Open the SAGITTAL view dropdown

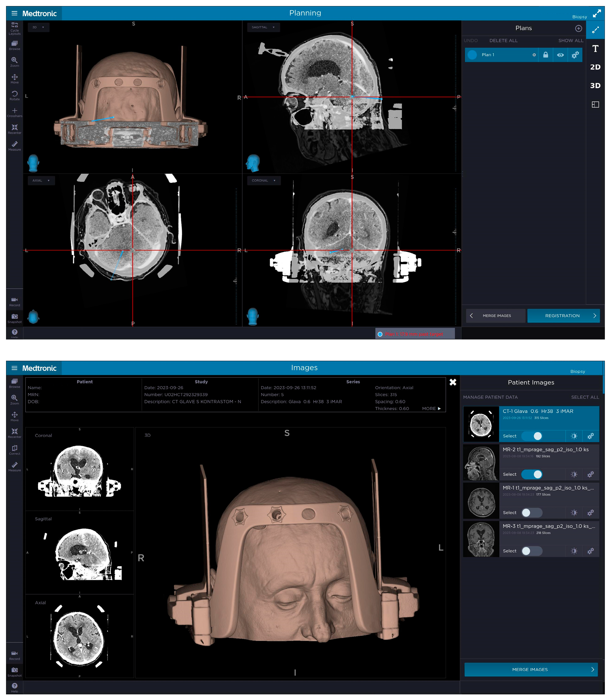263,27
